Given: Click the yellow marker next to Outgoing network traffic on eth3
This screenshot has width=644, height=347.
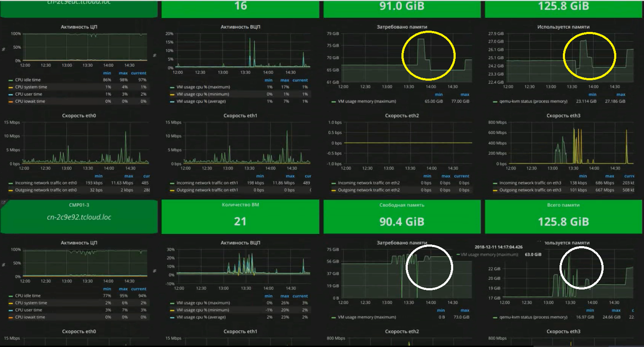Looking at the screenshot, I should click(x=495, y=189).
